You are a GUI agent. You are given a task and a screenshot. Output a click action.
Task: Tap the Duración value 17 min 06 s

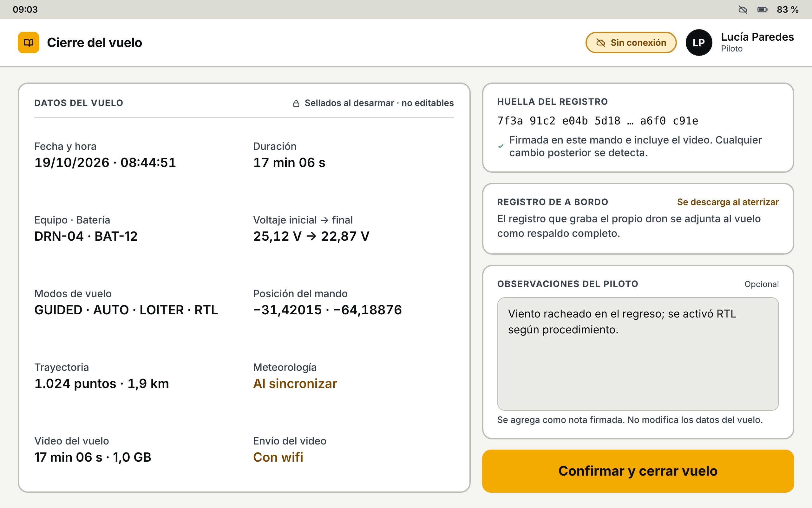click(289, 163)
